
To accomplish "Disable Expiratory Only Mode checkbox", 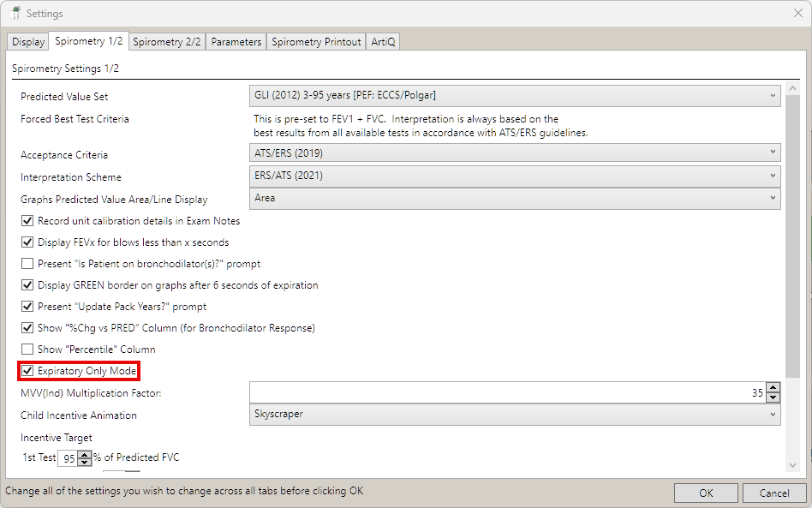I will pyautogui.click(x=28, y=371).
